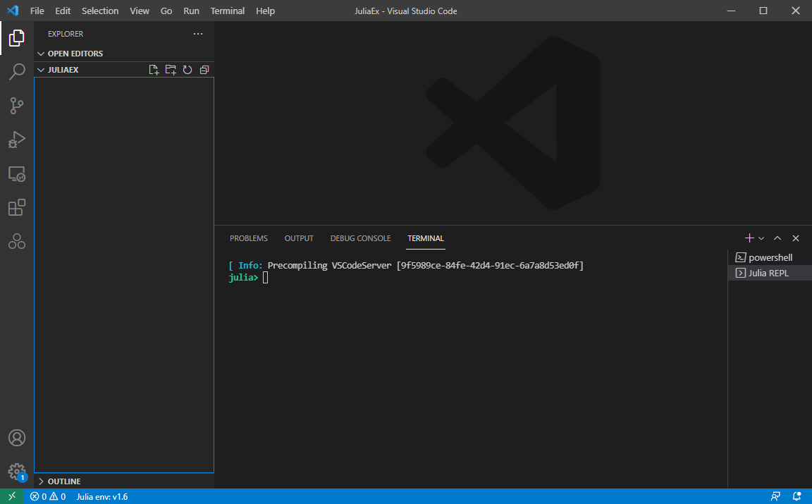Open the Accounts menu icon
812x504 pixels.
coord(17,438)
